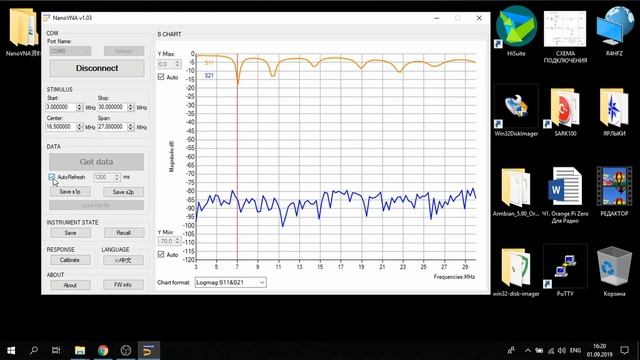This screenshot has height=360, width=640.
Task: Open the NanoVNA folder on desktop
Action: pyautogui.click(x=23, y=32)
